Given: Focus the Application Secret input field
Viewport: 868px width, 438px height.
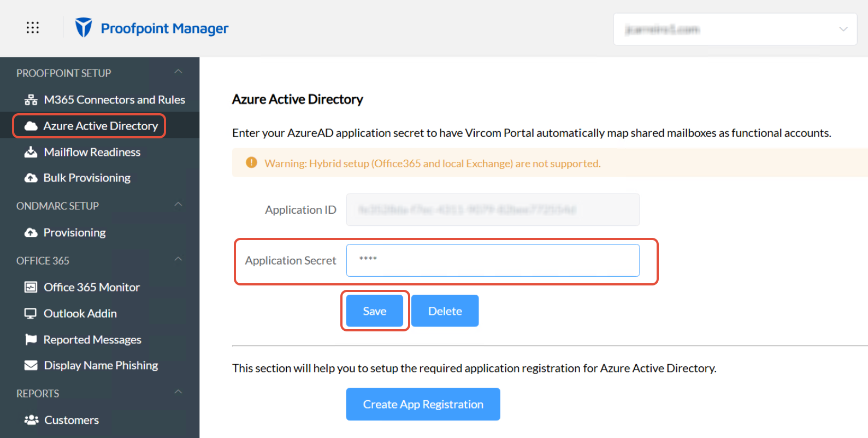Looking at the screenshot, I should (493, 260).
